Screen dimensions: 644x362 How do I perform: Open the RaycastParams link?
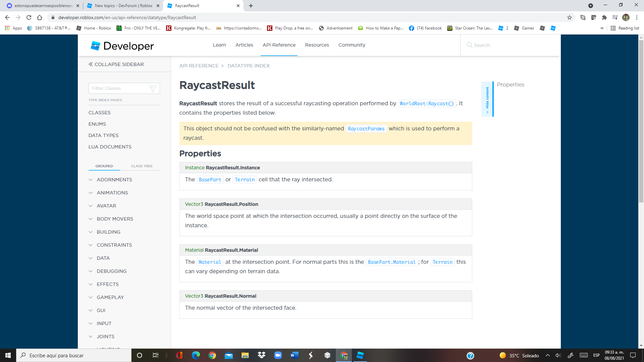366,129
